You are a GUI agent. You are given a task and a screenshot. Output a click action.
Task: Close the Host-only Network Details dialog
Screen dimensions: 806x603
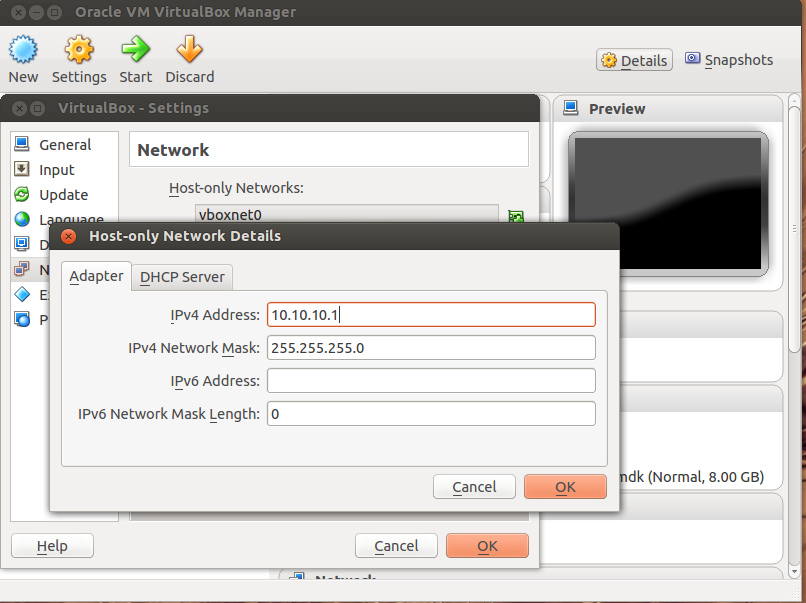pos(68,236)
